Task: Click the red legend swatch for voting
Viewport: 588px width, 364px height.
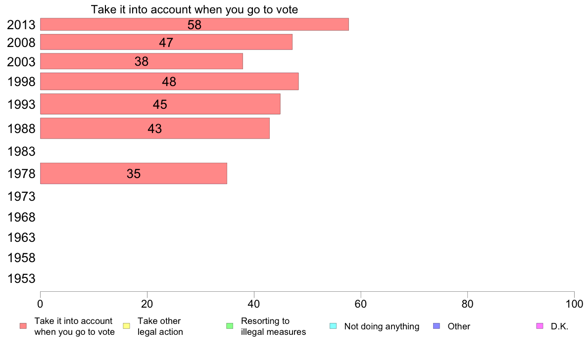Action: (x=23, y=326)
